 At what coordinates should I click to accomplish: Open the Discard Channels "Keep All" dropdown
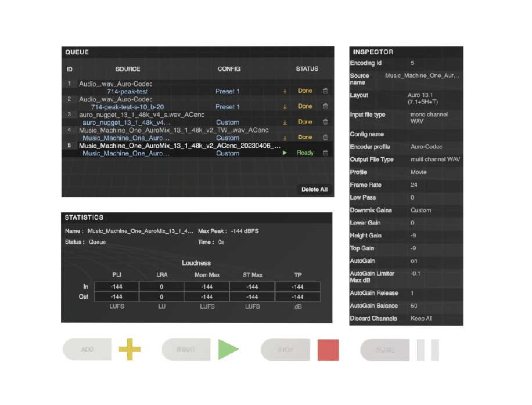click(422, 319)
